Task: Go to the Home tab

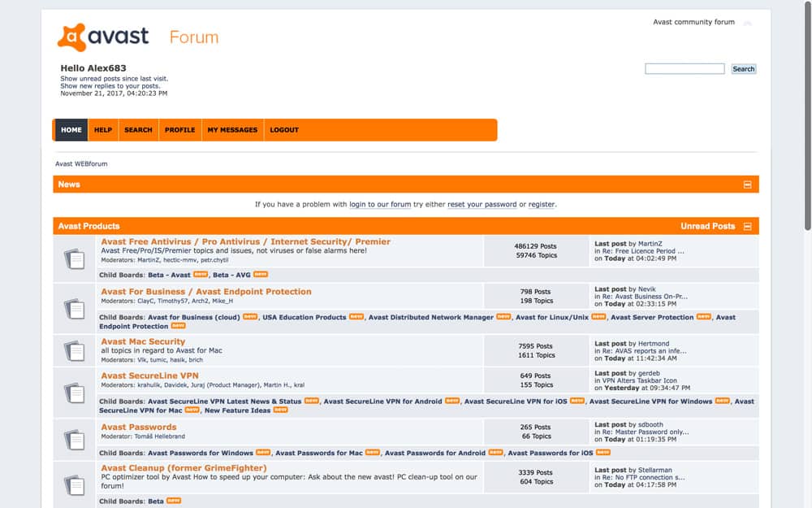Action: 71,130
